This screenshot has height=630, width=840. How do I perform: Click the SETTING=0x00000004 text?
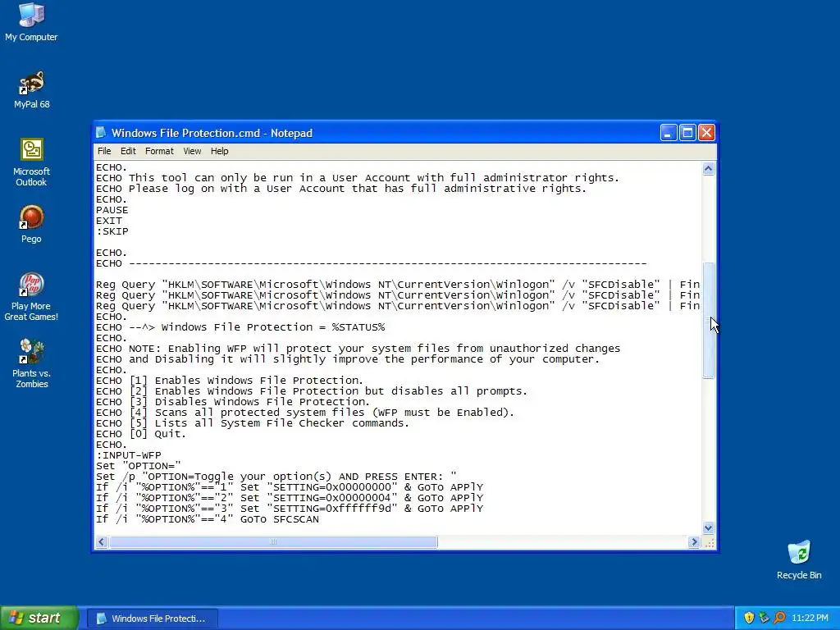332,498
